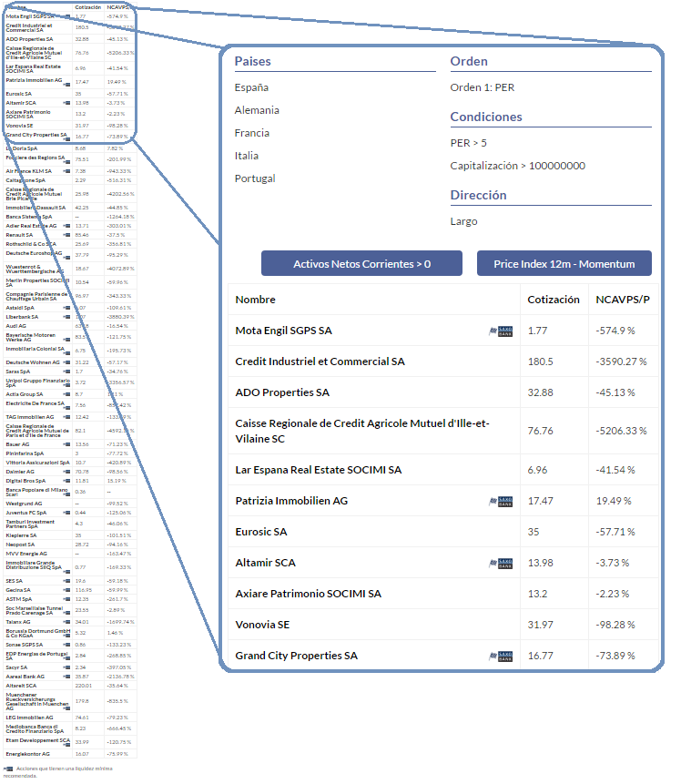
Task: Click liquidity icon next to Sacyr SA
Action: (x=66, y=667)
